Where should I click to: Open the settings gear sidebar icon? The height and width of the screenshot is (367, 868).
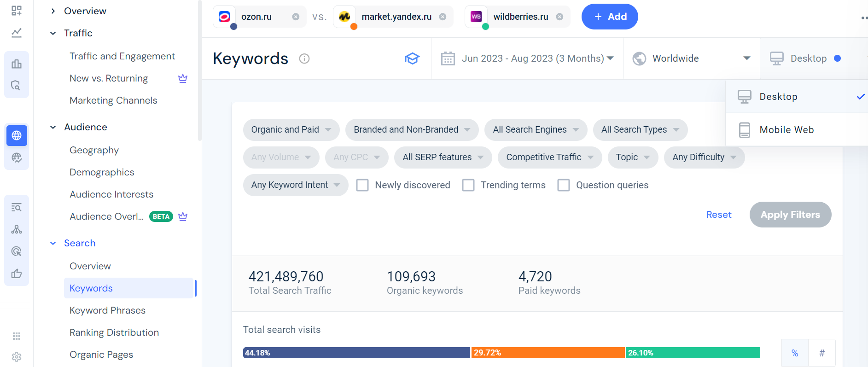[x=17, y=357]
